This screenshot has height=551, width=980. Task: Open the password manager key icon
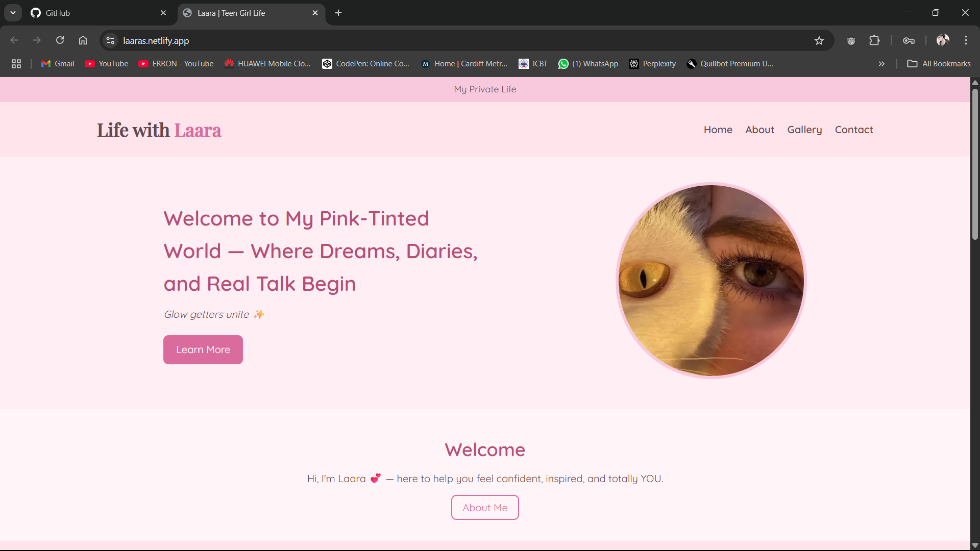[x=909, y=40]
